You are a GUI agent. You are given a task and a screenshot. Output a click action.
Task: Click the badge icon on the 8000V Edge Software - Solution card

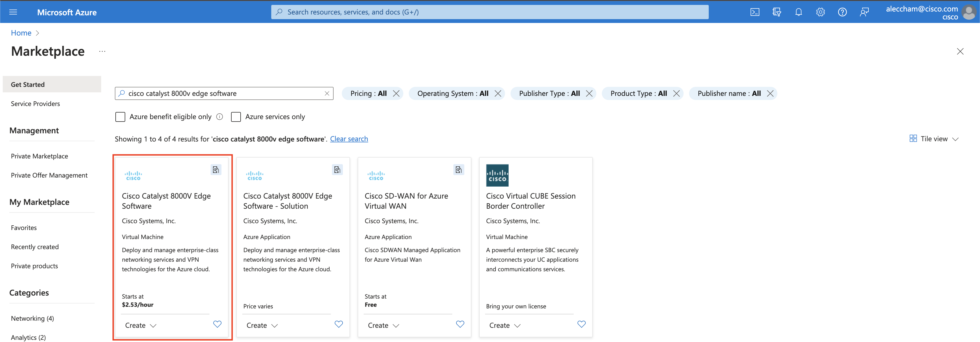pyautogui.click(x=337, y=169)
